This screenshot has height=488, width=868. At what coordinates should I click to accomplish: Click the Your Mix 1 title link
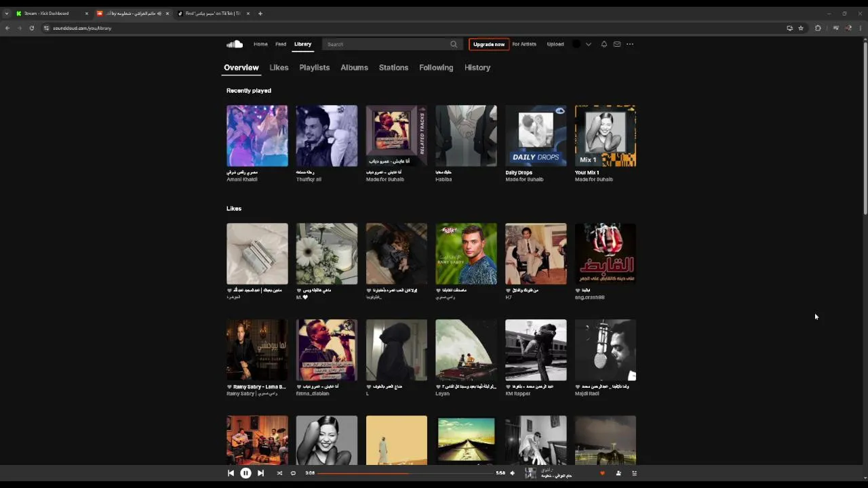(x=587, y=172)
